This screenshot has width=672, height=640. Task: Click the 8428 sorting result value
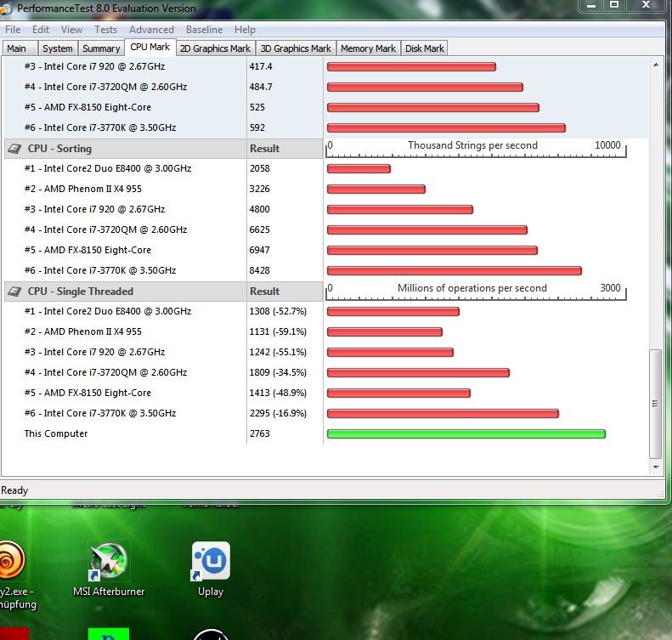tap(260, 270)
